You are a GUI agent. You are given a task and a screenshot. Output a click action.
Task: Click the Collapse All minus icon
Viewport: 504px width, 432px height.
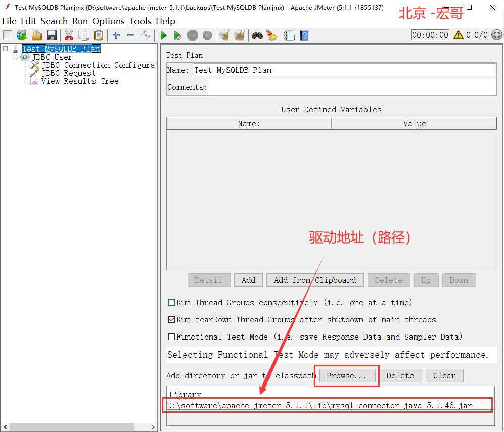click(131, 35)
